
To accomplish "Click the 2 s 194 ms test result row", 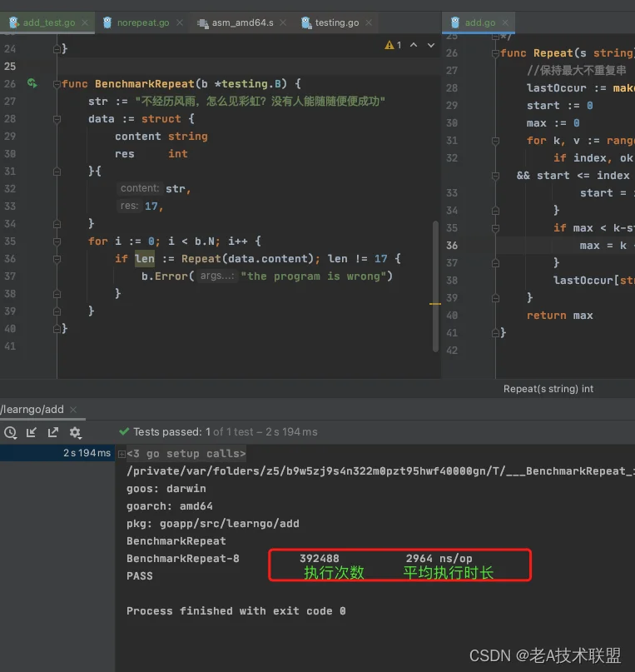I will click(x=57, y=453).
